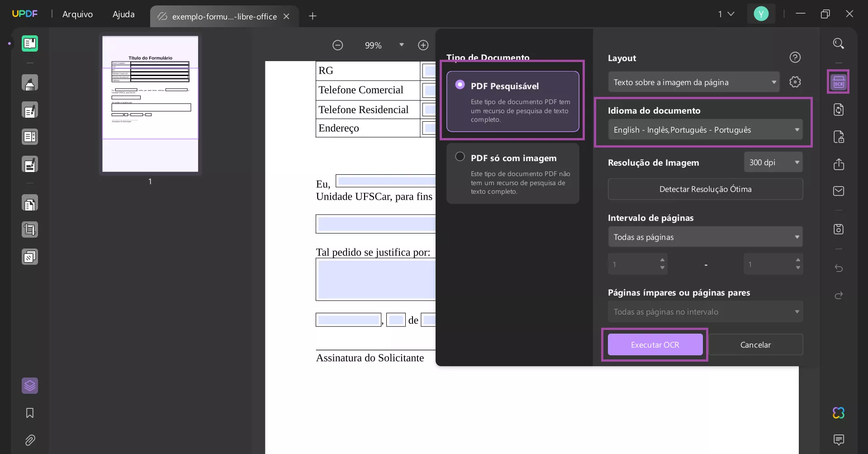The image size is (868, 454).
Task: Click the Redo arrow icon
Action: coord(839,296)
